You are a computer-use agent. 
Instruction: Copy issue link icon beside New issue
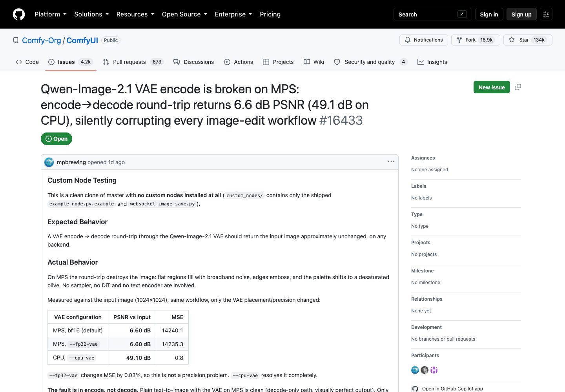click(x=518, y=87)
